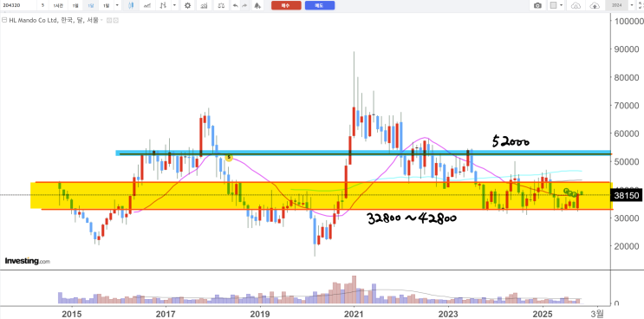Open the interval dropdown arrow

(117, 5)
